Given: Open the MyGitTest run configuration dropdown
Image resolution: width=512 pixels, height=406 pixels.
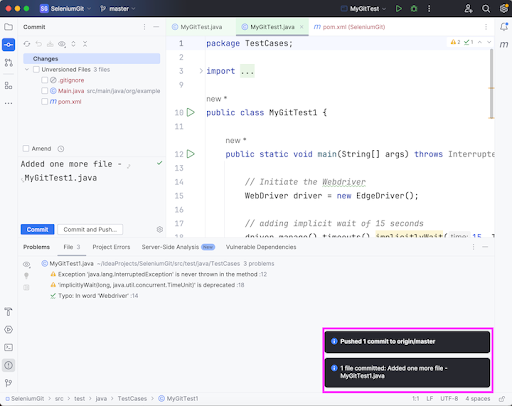Looking at the screenshot, I should pyautogui.click(x=363, y=9).
